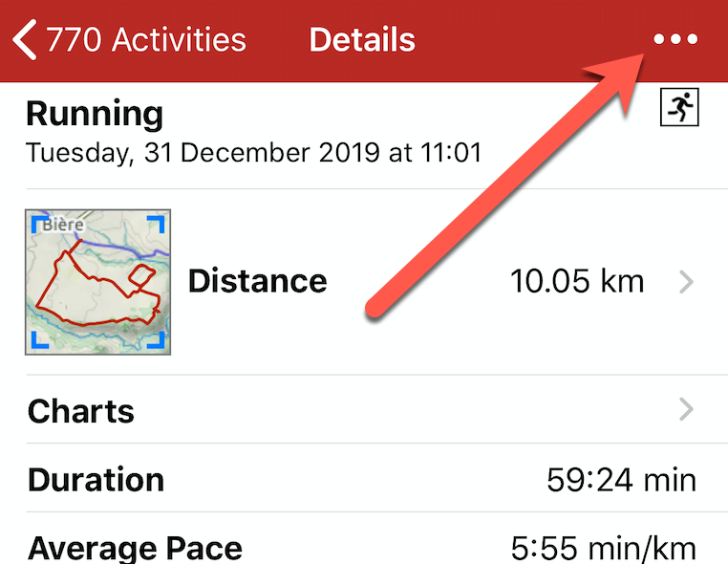This screenshot has width=728, height=564.
Task: Go back to 770 Activities list
Action: [x=130, y=39]
